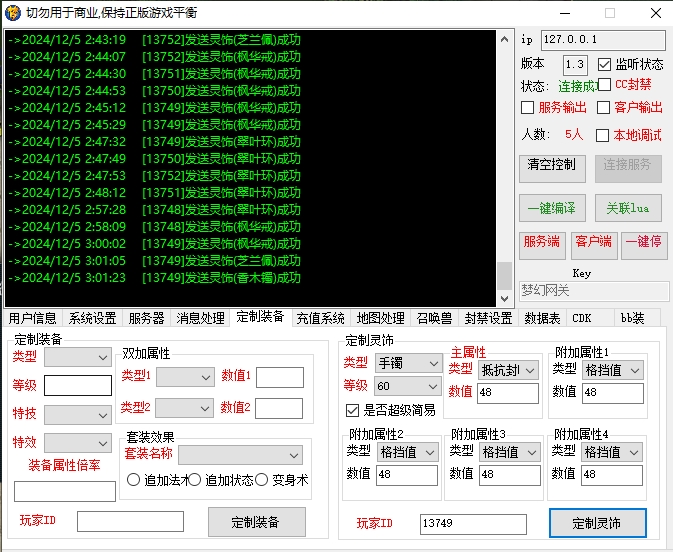Switch to the 消息处理 tab
The height and width of the screenshot is (552, 673).
(200, 318)
